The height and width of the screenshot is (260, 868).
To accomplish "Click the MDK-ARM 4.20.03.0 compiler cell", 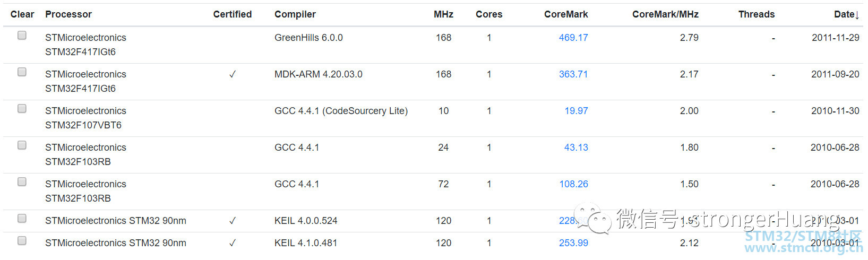I will pos(319,74).
